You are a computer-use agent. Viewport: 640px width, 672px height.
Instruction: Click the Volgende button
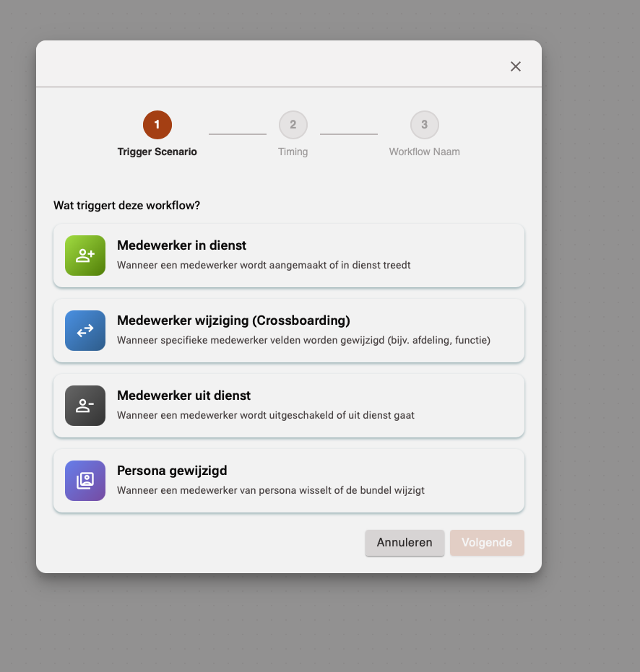487,543
